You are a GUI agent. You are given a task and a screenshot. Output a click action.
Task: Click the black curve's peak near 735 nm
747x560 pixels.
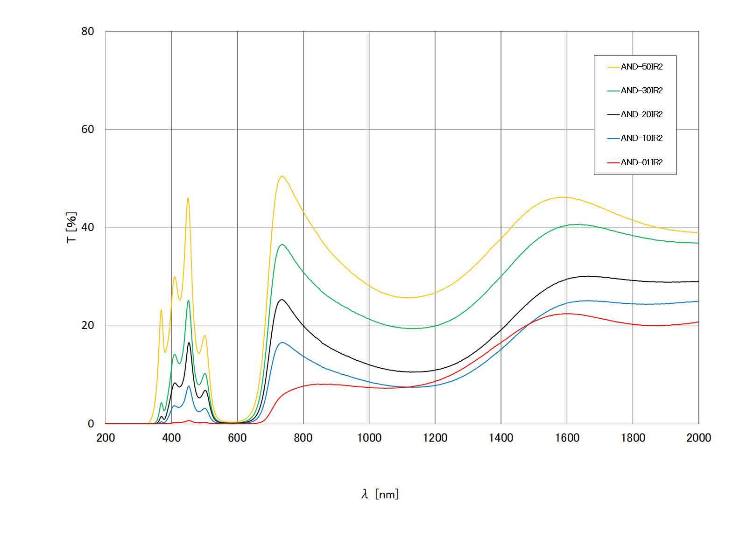[282, 300]
